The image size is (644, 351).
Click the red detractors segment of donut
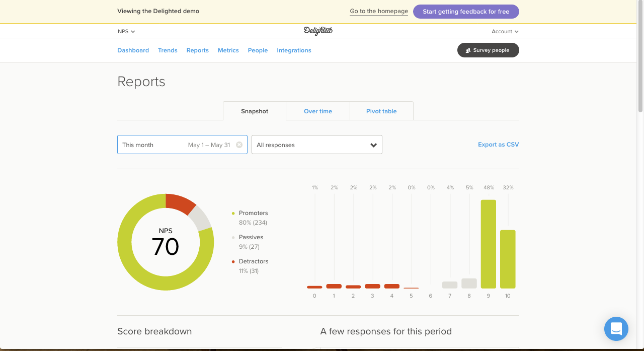pos(180,202)
